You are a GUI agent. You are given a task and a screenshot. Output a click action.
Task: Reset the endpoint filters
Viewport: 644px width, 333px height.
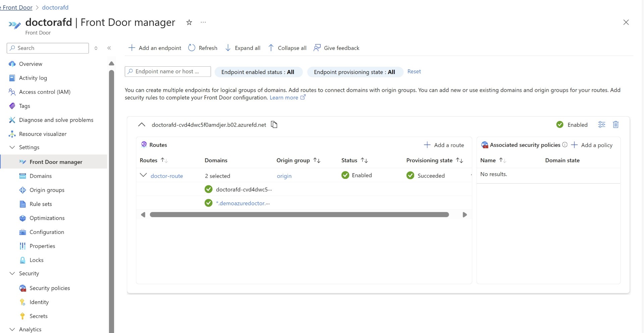click(x=414, y=72)
